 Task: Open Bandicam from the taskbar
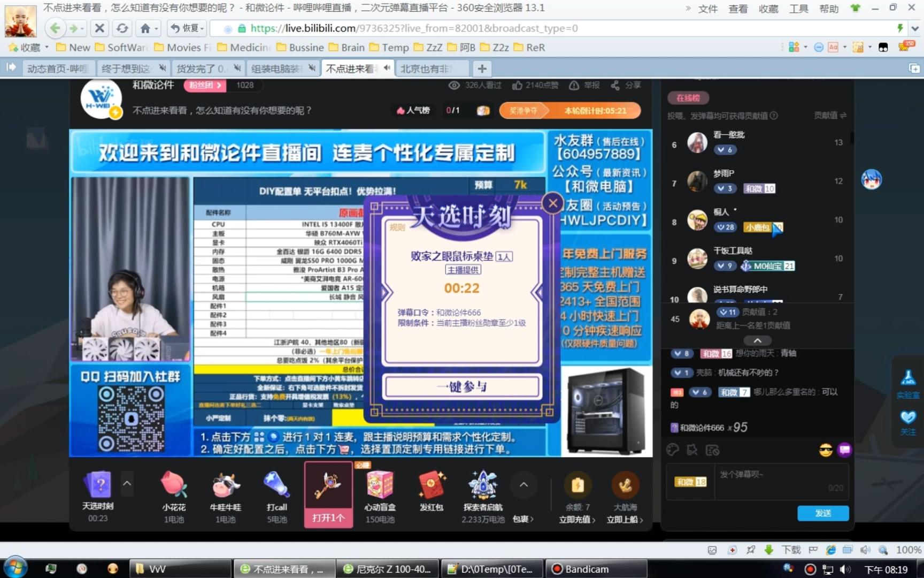(x=596, y=569)
